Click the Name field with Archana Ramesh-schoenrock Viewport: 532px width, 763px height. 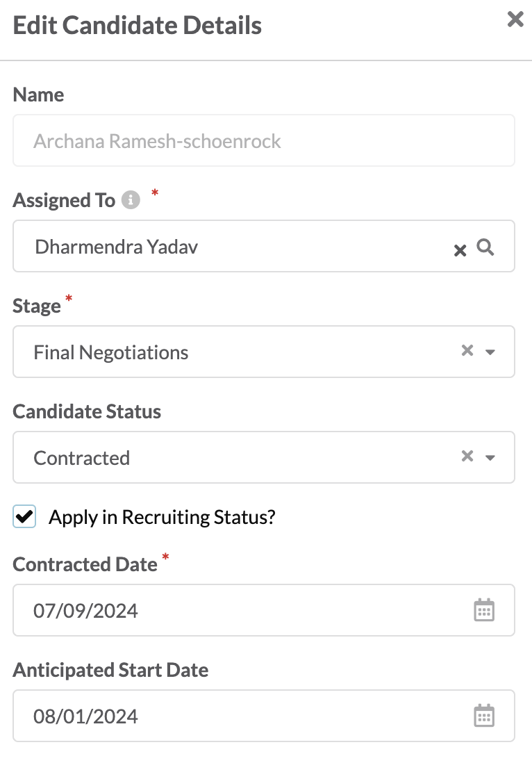pos(263,140)
